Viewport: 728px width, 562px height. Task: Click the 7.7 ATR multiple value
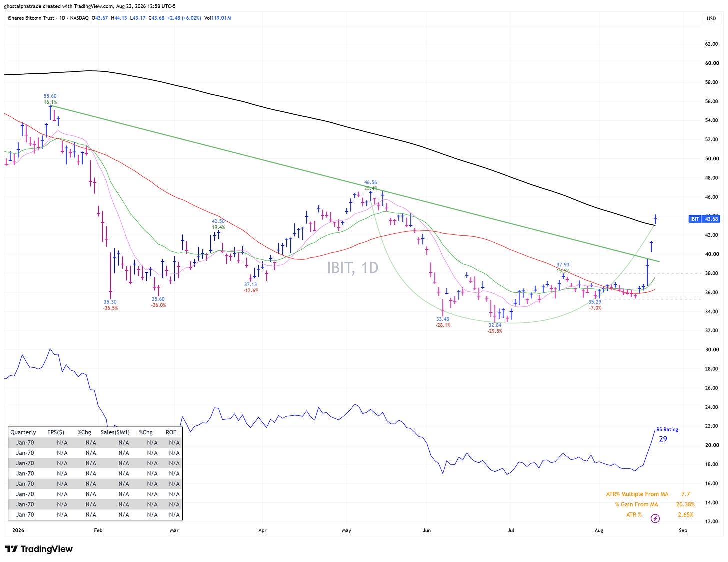click(685, 494)
